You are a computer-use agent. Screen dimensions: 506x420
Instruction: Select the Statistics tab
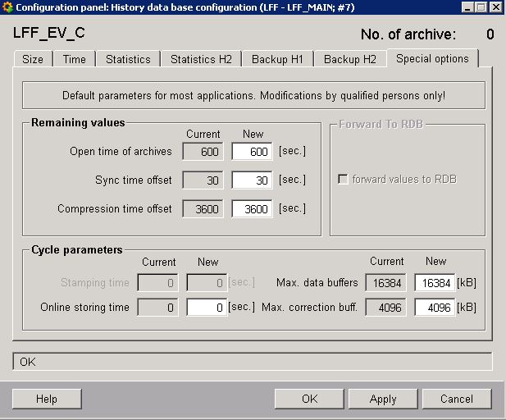(x=128, y=59)
